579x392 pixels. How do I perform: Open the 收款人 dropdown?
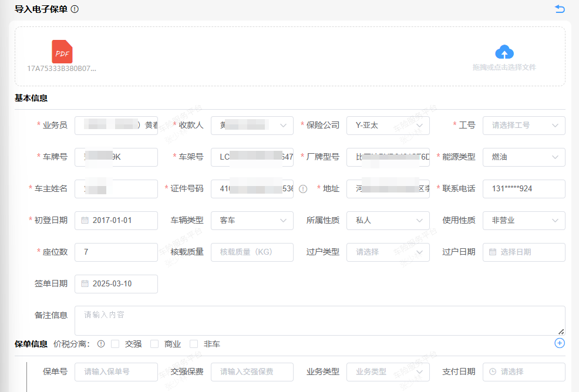(252, 126)
